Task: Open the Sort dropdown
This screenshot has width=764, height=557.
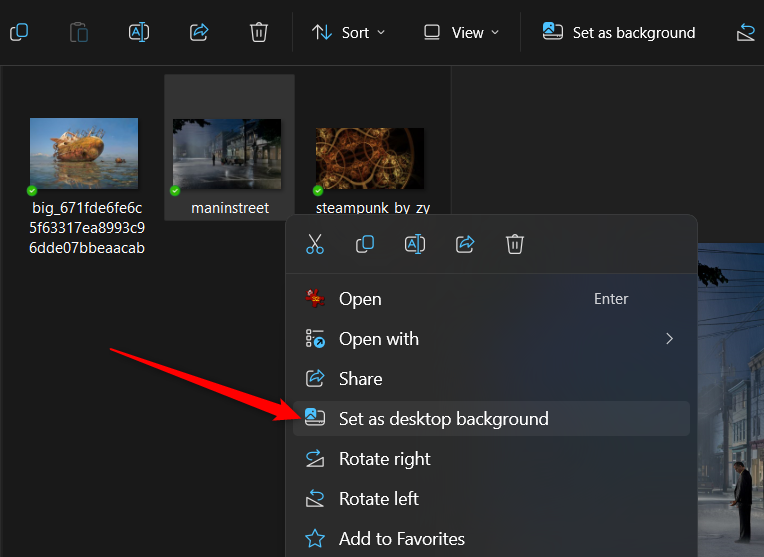Action: (x=348, y=33)
